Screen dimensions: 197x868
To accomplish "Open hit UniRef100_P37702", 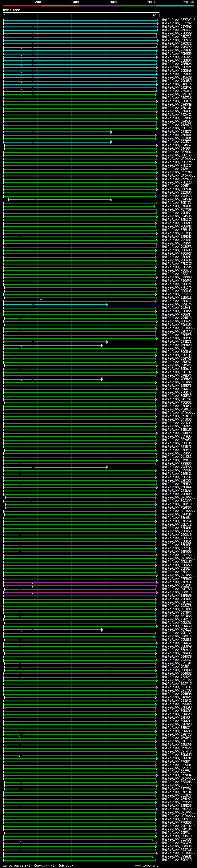I will [x=177, y=23].
